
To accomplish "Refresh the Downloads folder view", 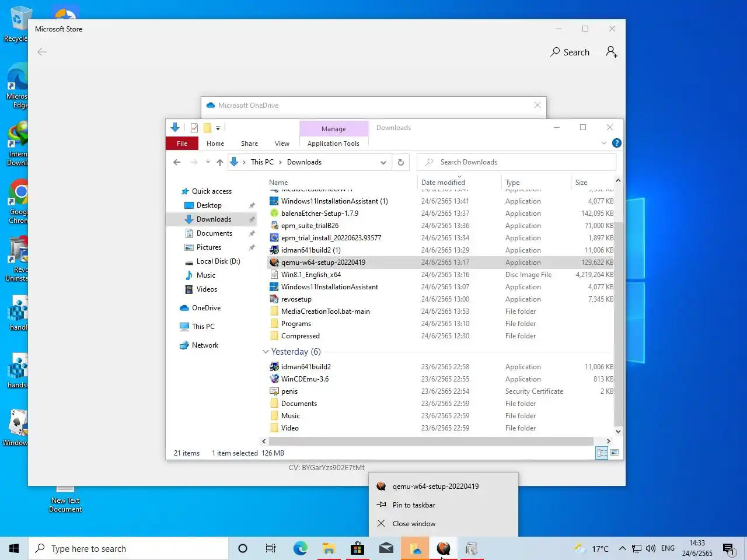I will pos(401,162).
